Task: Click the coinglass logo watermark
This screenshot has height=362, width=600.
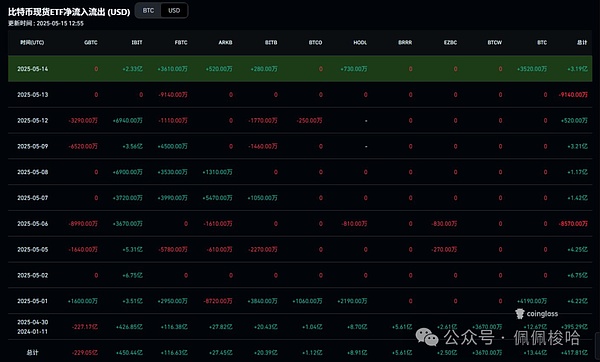Action: click(536, 314)
